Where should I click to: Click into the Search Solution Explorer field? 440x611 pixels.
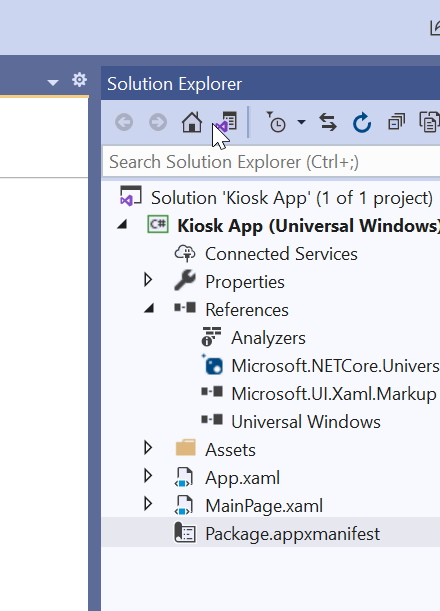271,162
